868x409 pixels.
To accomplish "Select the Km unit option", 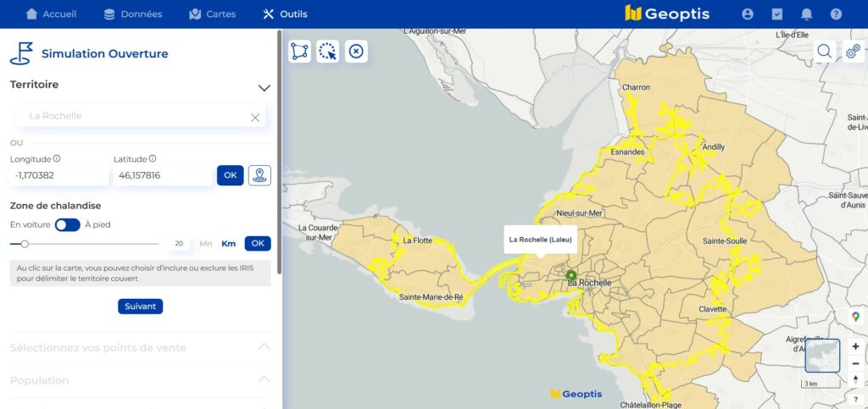I will (229, 244).
